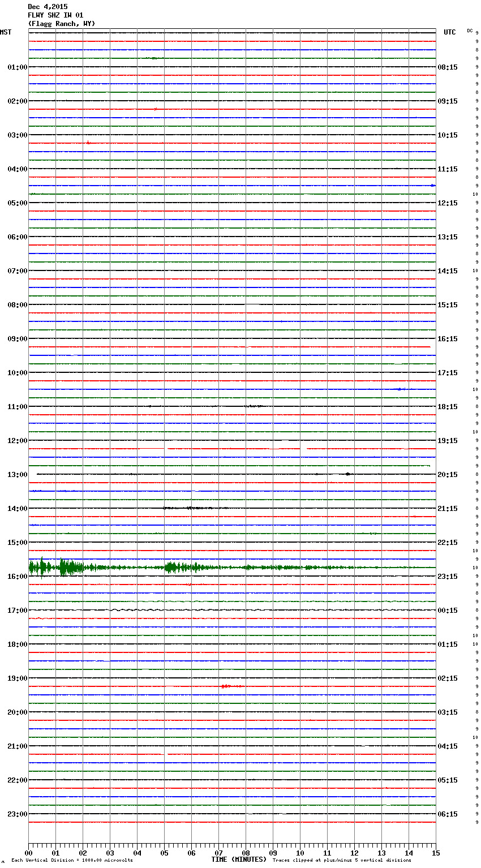Click the 16:15 UTC row label
481x868 pixels.
click(x=448, y=339)
